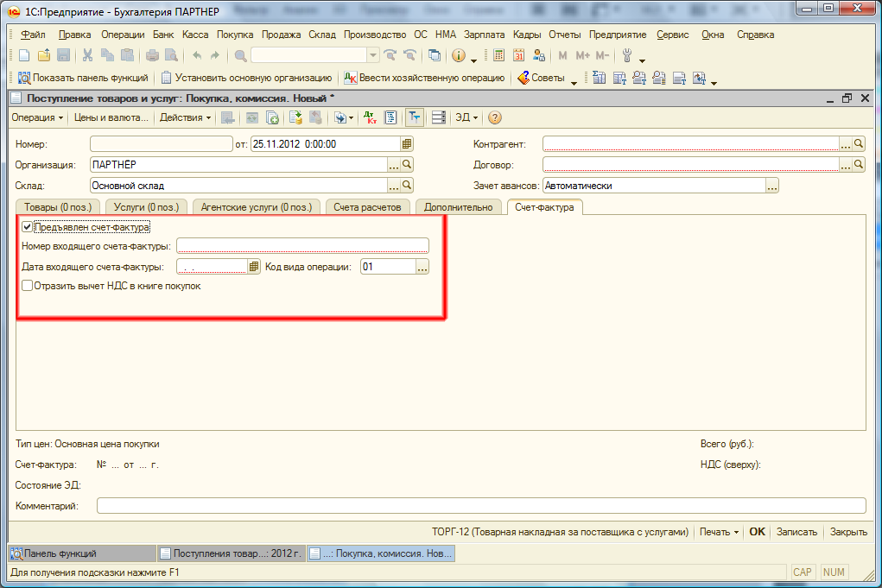Viewport: 882px width, 588px height.
Task: Expand the Действия dropdown menu
Action: [186, 117]
